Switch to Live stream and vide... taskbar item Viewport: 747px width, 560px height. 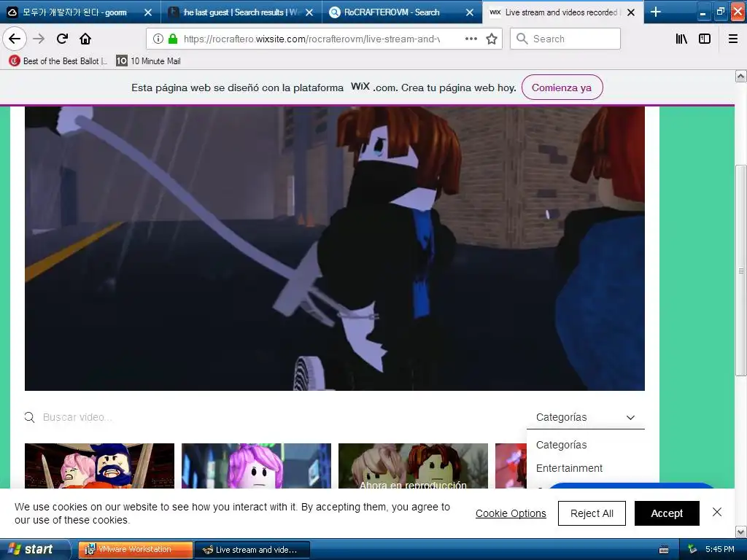coord(252,550)
